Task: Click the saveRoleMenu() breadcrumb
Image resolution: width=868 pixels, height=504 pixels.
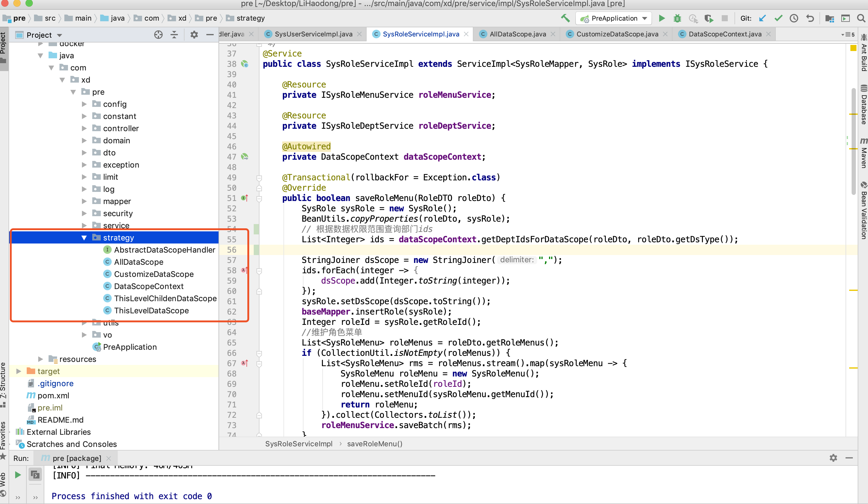Action: point(375,444)
